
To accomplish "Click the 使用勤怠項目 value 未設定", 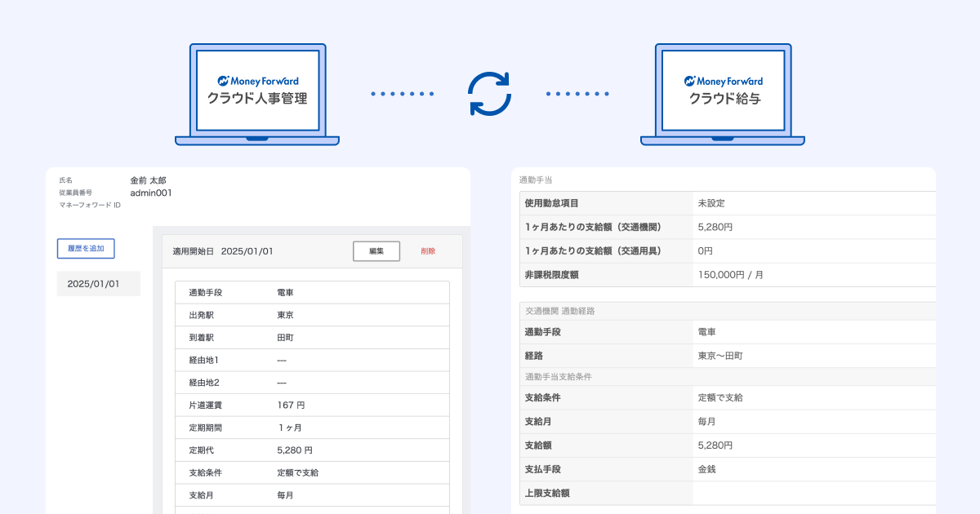I will 711,203.
